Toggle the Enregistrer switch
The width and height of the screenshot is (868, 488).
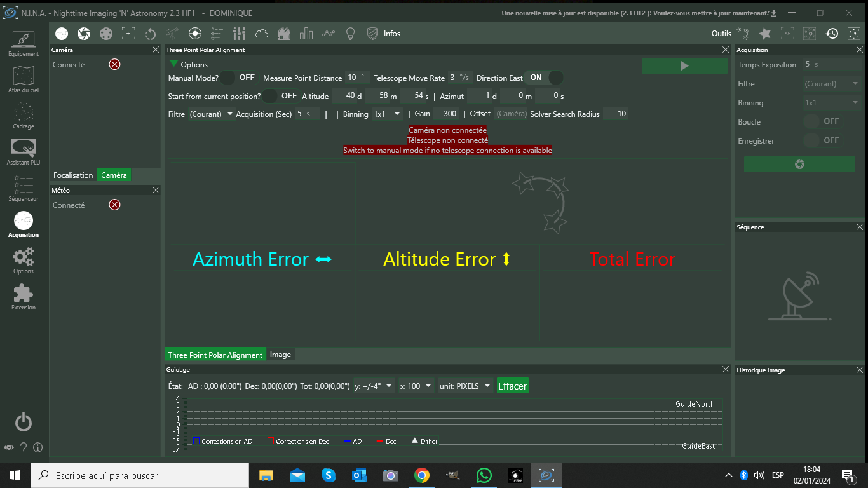[822, 140]
